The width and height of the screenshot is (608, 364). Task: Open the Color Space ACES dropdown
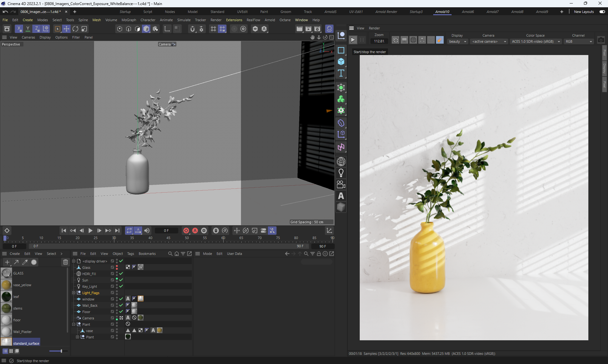tap(536, 41)
